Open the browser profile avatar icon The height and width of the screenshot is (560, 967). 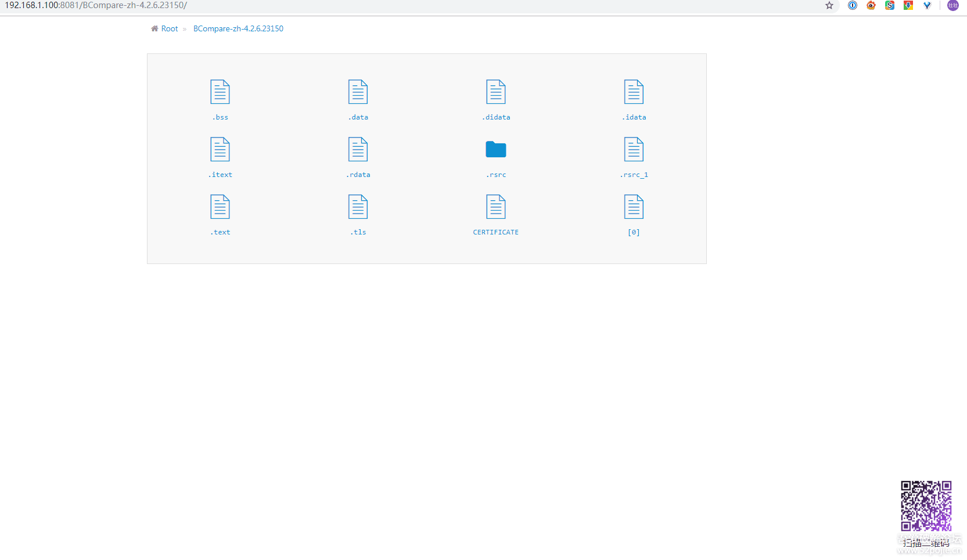click(x=952, y=6)
